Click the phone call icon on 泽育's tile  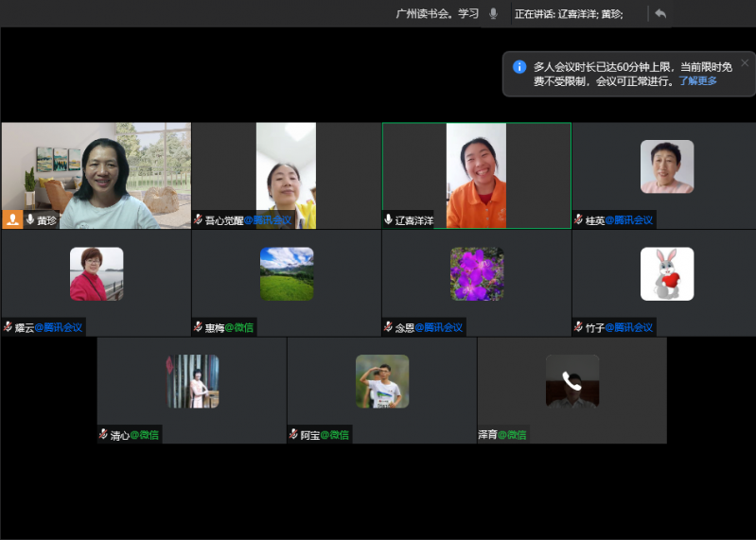point(571,380)
